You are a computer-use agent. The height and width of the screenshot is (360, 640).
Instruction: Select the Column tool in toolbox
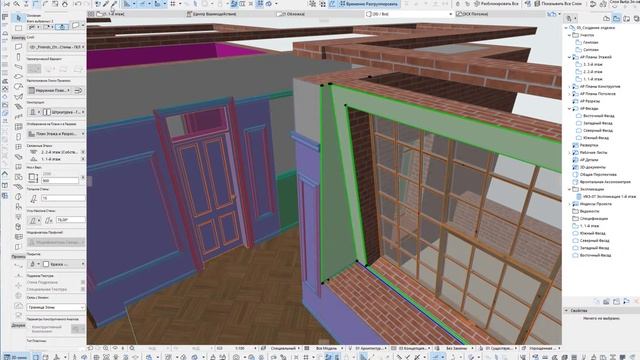[x=18, y=57]
